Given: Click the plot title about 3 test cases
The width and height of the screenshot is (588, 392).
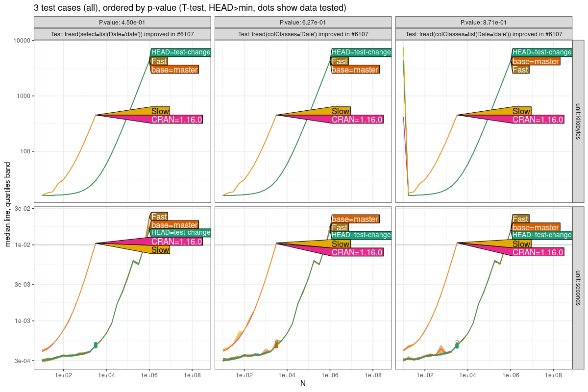Looking at the screenshot, I should (x=190, y=7).
